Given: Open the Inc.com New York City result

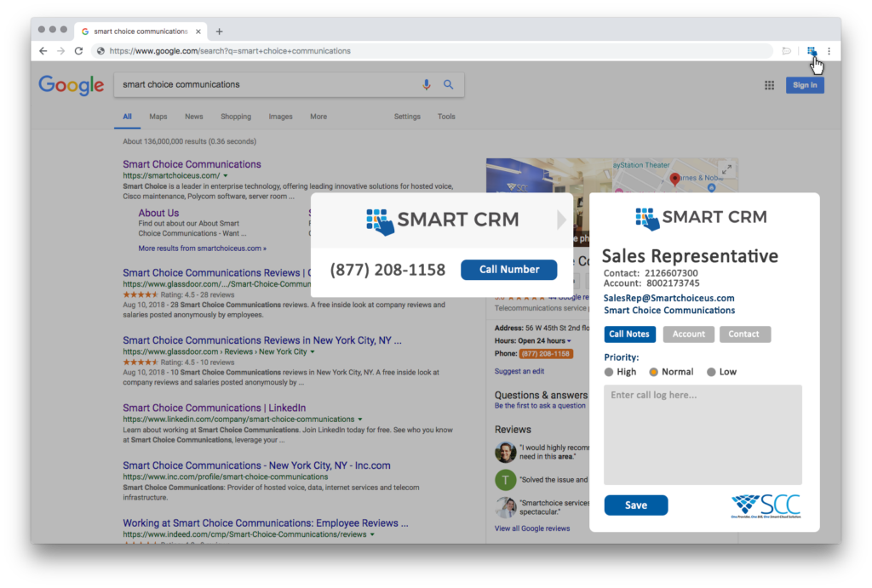Looking at the screenshot, I should click(x=256, y=465).
